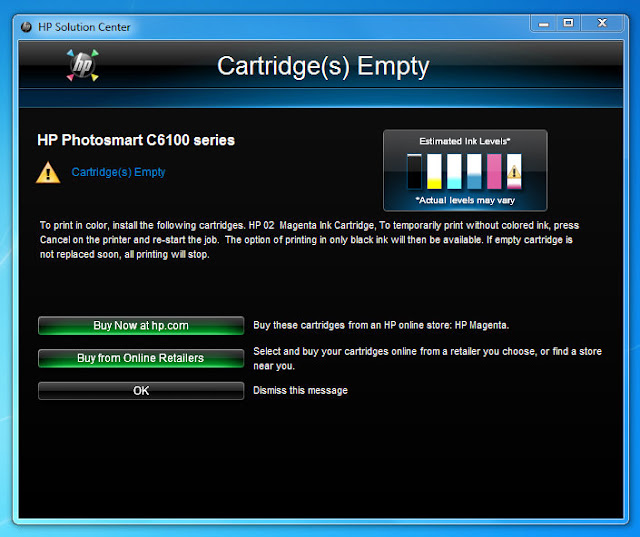Image resolution: width=640 pixels, height=537 pixels.
Task: Click the Buy Now at hp.com button
Action: (141, 326)
